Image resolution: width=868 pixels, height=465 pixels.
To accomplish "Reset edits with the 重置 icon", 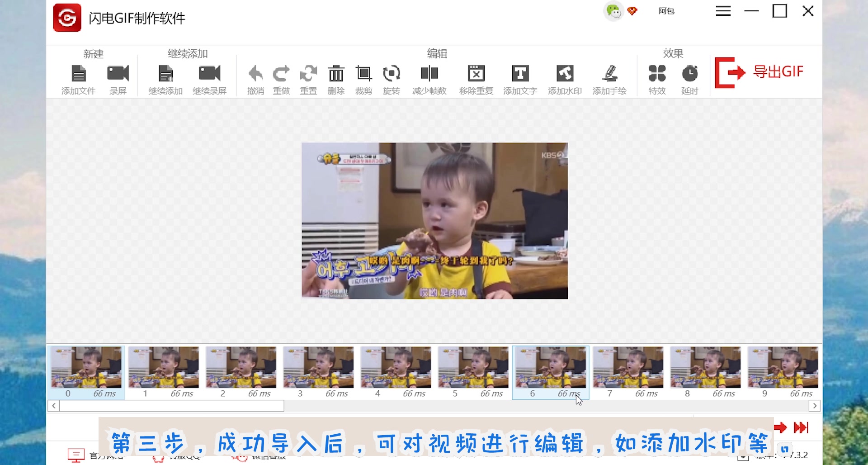I will tap(308, 74).
